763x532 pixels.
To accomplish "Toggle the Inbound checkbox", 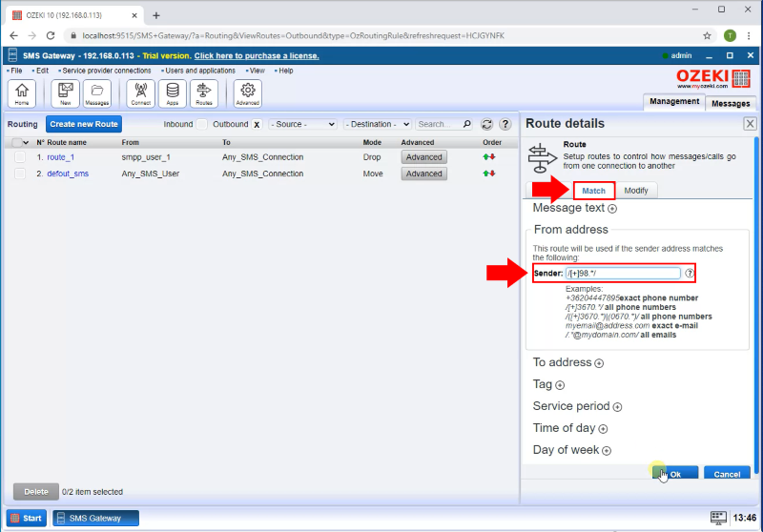I will click(x=202, y=125).
